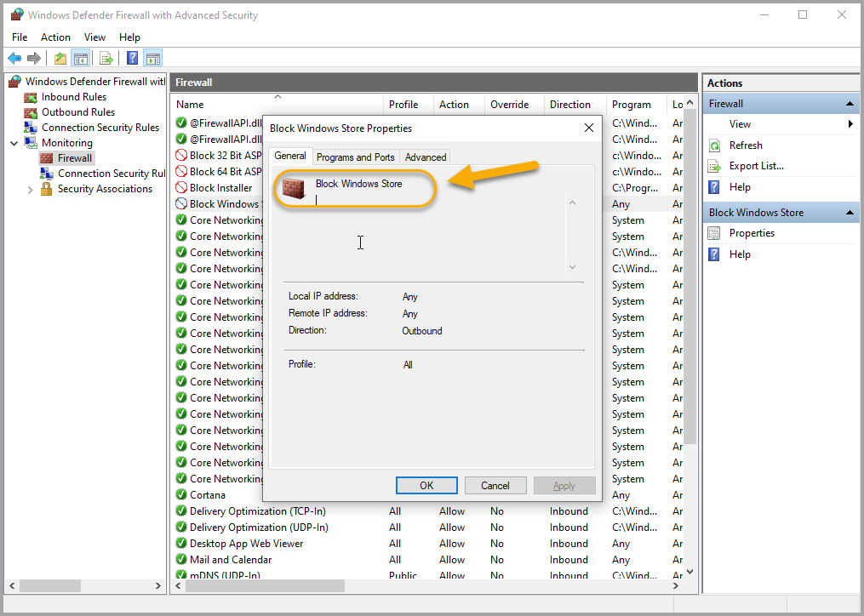The image size is (864, 616).
Task: Click the Back arrow toolbar icon
Action: tap(14, 58)
